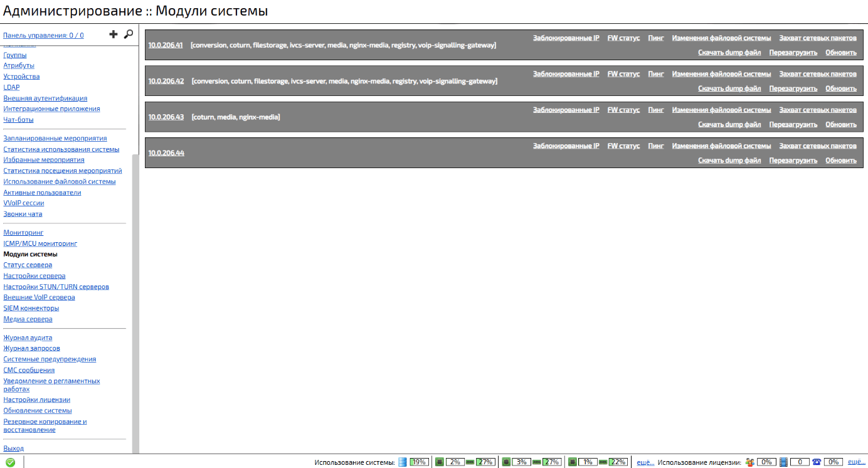Viewport: 868px width, 468px height.
Task: Click Перезагрузить for server 10.0.206.42
Action: (x=793, y=88)
